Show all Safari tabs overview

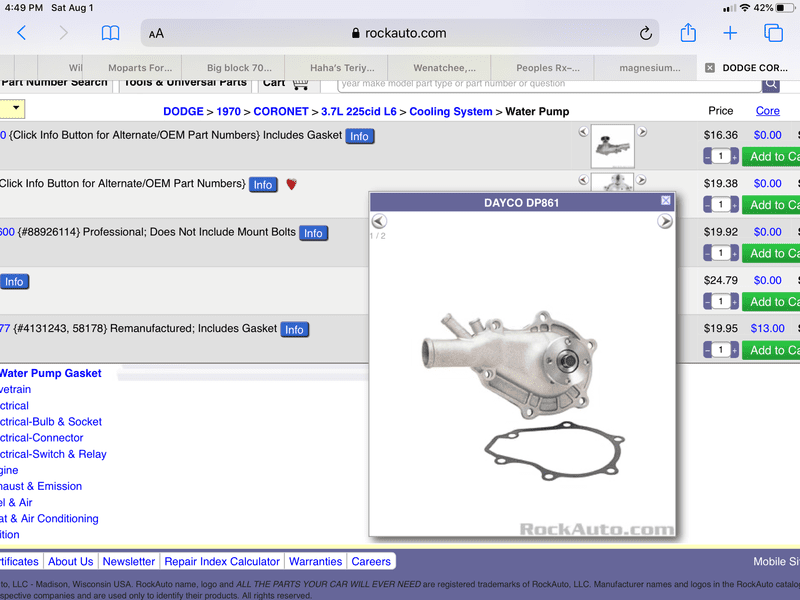coord(773,33)
